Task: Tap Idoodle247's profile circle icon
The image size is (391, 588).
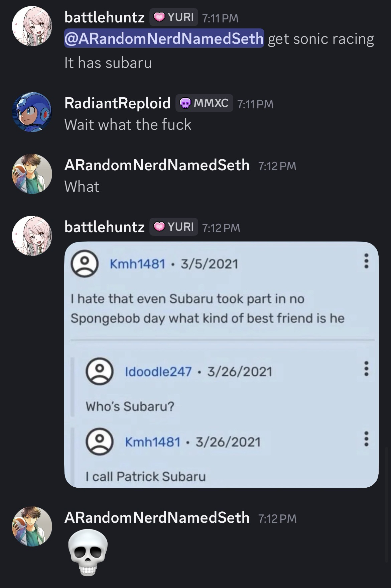Action: point(99,371)
